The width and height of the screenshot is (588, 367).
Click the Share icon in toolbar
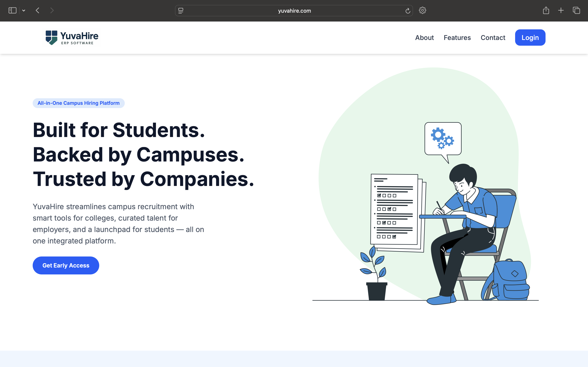(546, 10)
